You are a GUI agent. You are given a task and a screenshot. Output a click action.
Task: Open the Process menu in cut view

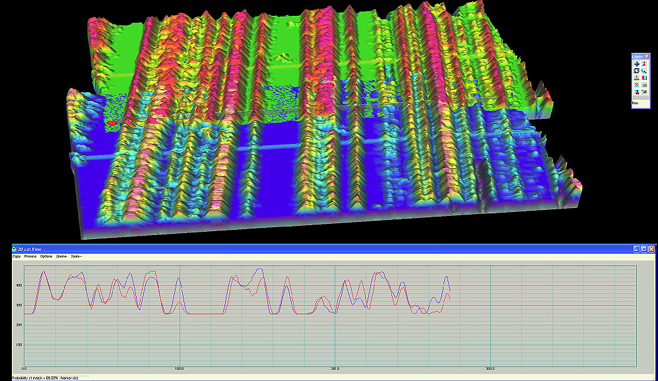pos(30,256)
